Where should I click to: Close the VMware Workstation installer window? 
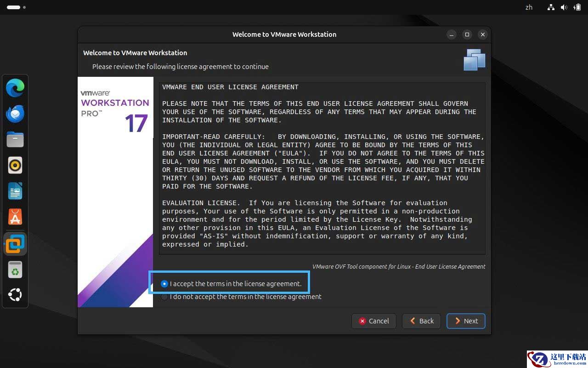pos(482,34)
